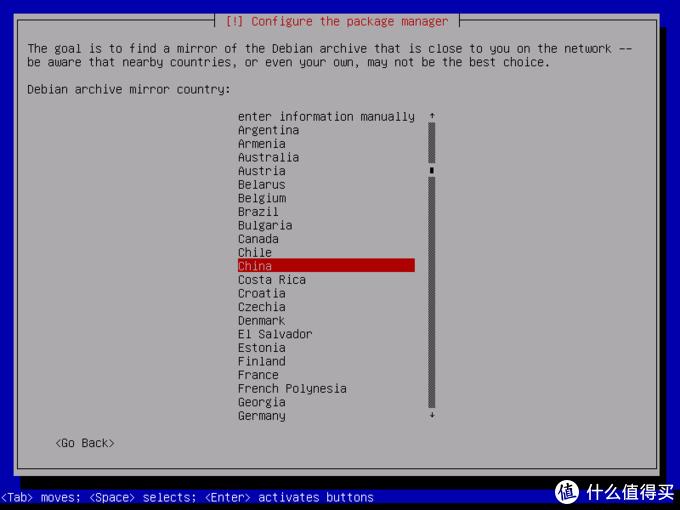The height and width of the screenshot is (510, 680).
Task: Click the Go Back button
Action: click(x=85, y=443)
